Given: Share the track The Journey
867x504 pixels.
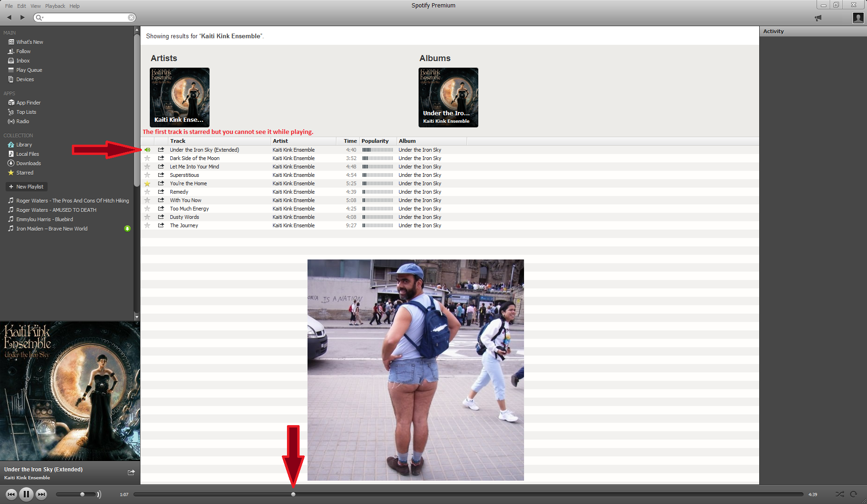Looking at the screenshot, I should (161, 225).
